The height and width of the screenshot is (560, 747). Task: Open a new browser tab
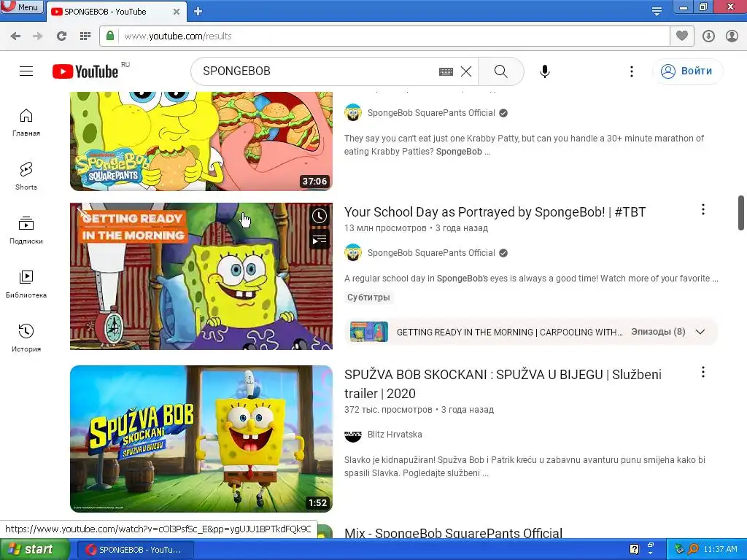[x=198, y=12]
